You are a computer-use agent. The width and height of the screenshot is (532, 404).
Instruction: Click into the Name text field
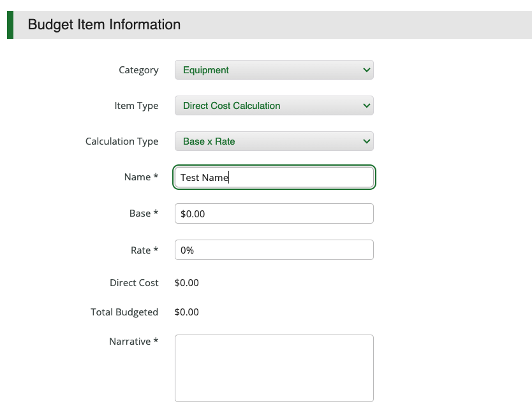coord(274,178)
